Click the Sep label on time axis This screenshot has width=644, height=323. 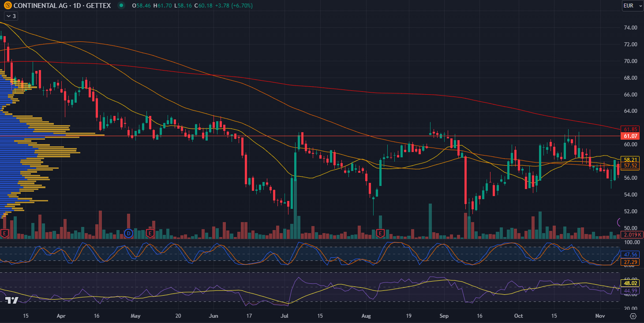[x=444, y=316]
